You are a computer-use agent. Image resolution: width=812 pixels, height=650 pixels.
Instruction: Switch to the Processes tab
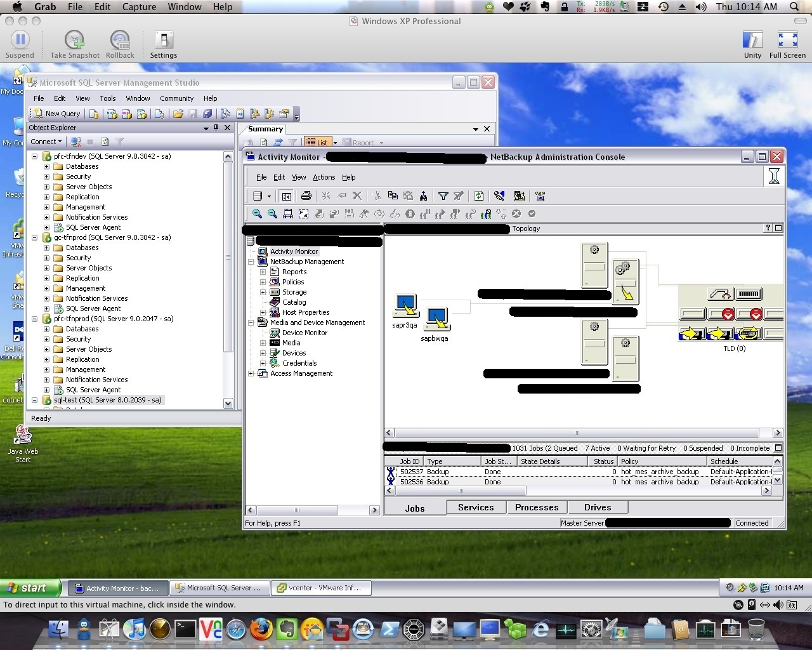point(537,507)
